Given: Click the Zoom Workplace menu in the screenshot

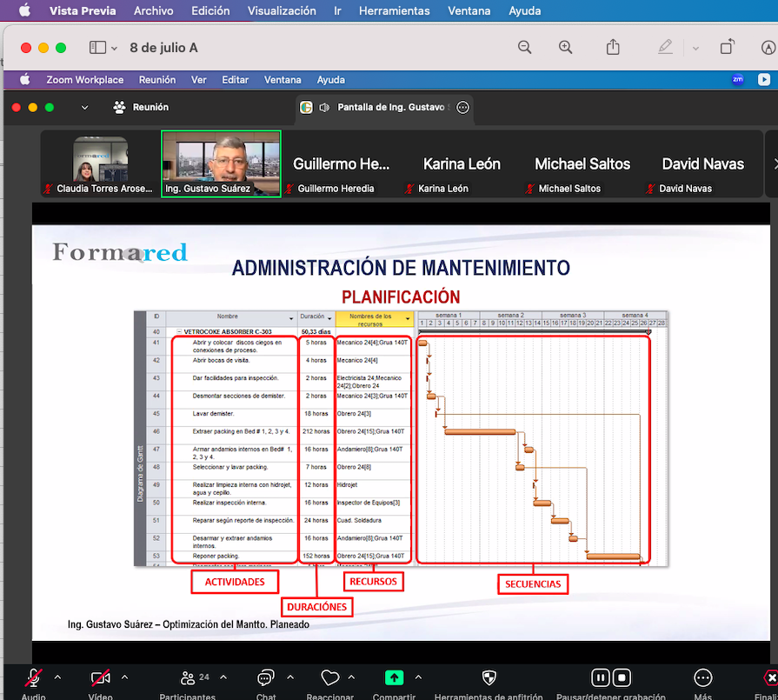Looking at the screenshot, I should click(x=85, y=79).
